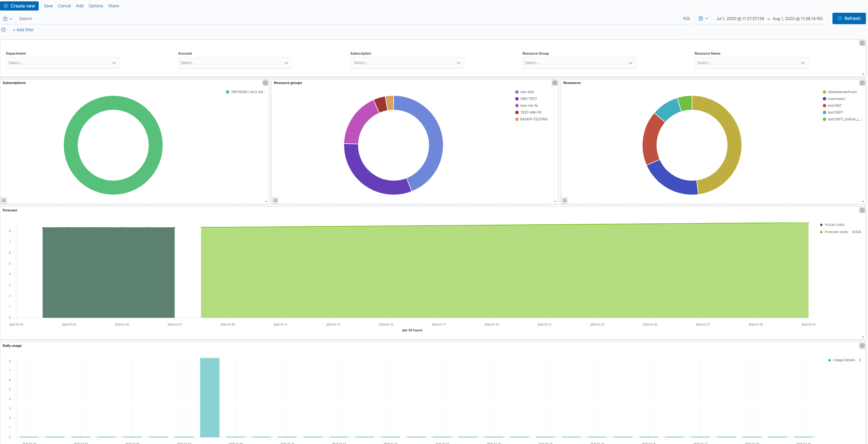Toggle the Actual costs legend in the Forecast chart

pyautogui.click(x=834, y=225)
